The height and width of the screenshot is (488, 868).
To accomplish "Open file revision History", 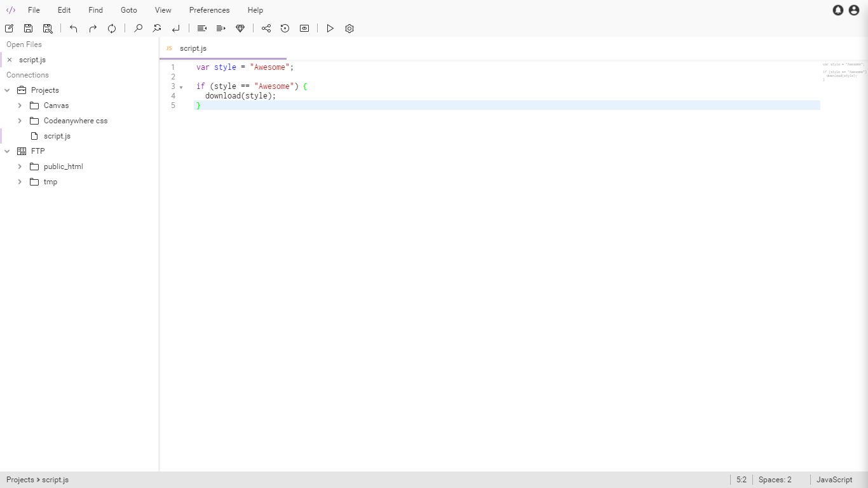I will tap(285, 28).
